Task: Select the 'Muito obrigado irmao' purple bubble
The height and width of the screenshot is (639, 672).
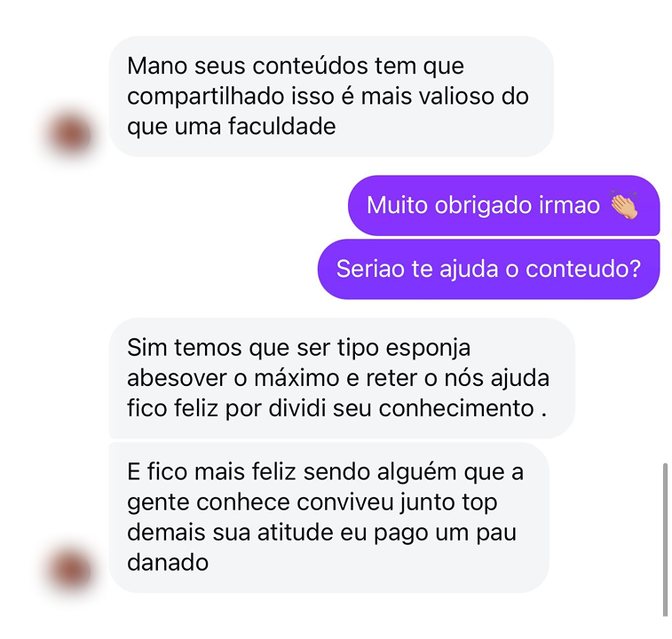Action: click(x=503, y=205)
